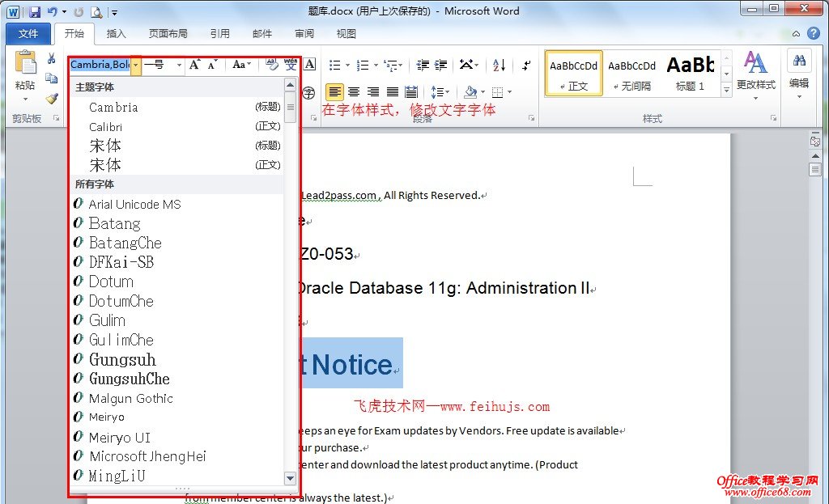Click the Shrink Font icon
829x504 pixels.
[x=213, y=65]
